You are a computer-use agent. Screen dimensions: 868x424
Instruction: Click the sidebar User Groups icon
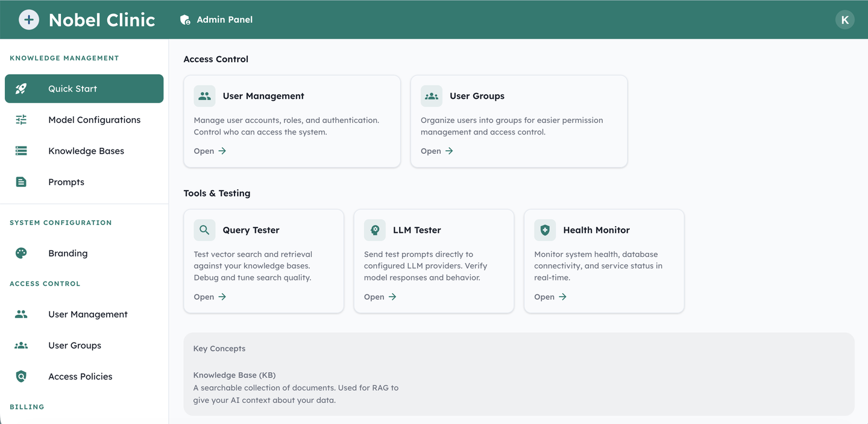[21, 346]
